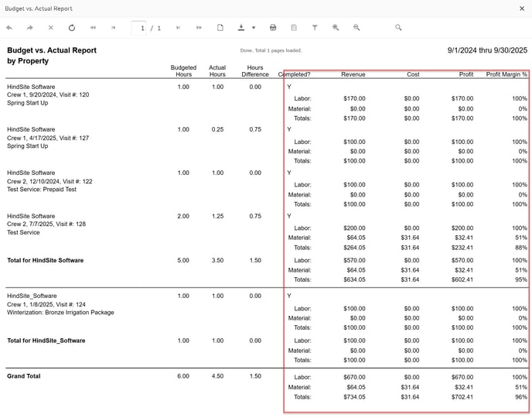Click the 'Budget vs. Actual Report' heading in report
Viewport: 532px width, 418px height.
coord(52,50)
